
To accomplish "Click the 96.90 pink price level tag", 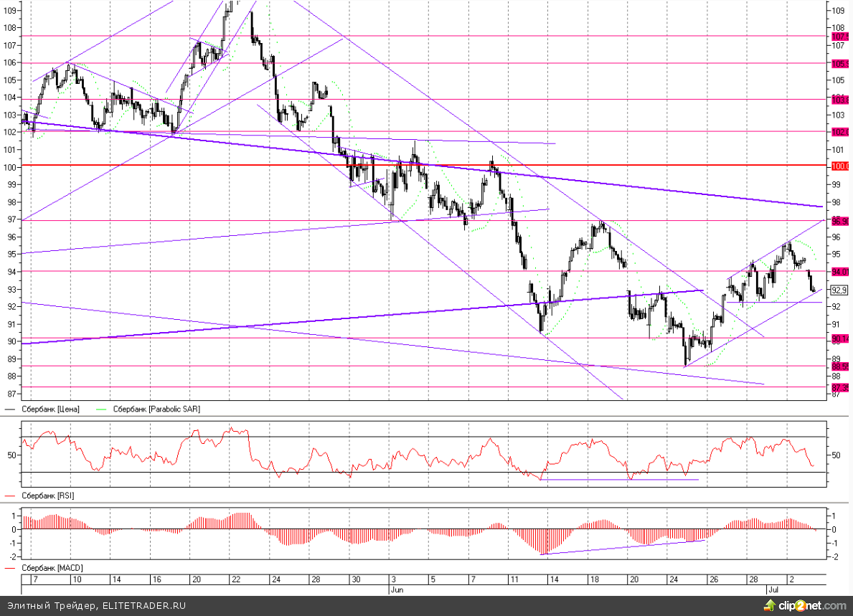I will [840, 221].
